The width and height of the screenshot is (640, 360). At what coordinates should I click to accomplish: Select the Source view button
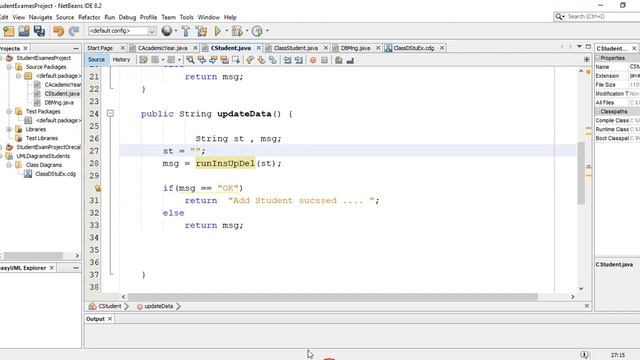point(96,60)
